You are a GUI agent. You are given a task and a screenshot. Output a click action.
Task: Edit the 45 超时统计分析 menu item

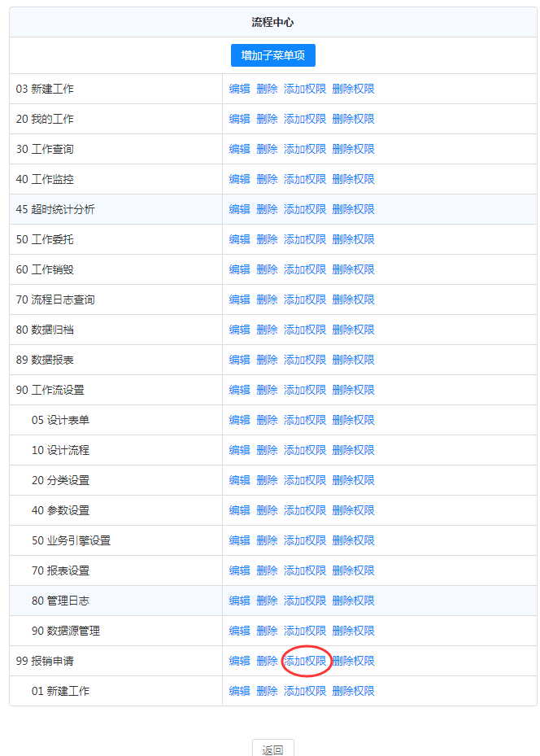click(x=240, y=209)
